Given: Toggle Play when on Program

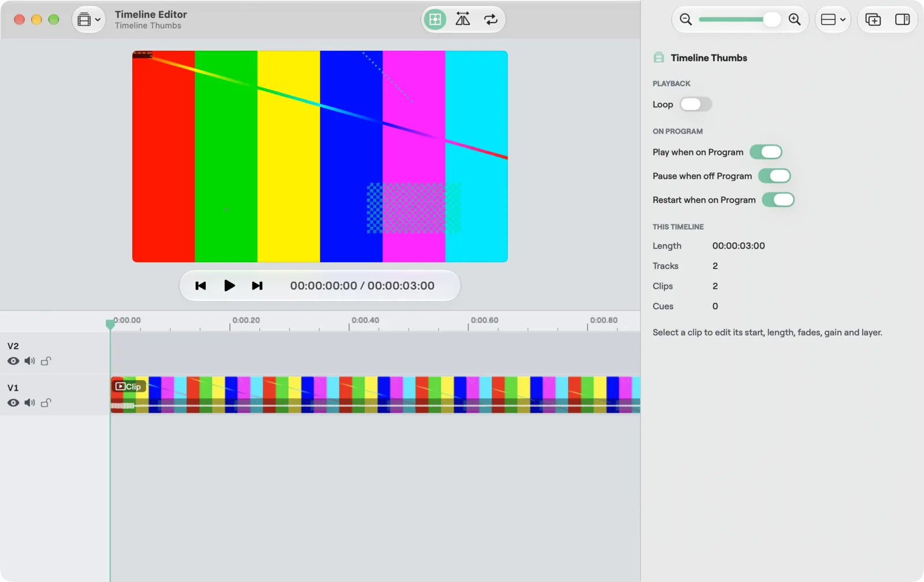Looking at the screenshot, I should tap(766, 152).
